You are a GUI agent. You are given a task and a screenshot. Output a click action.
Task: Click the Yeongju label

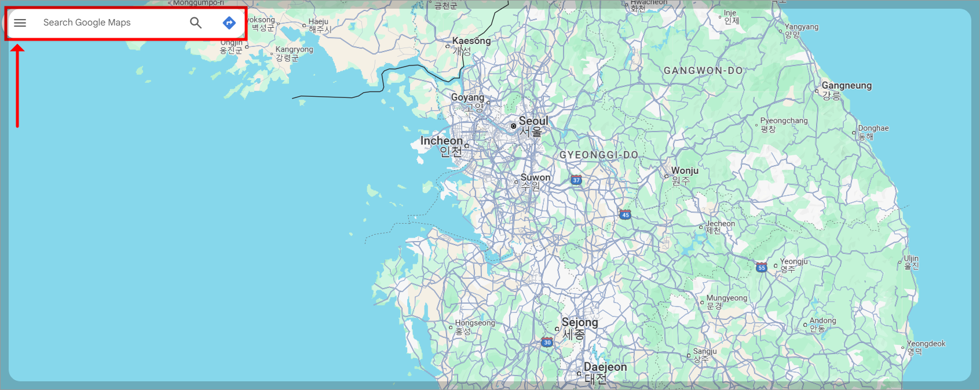[x=793, y=265]
